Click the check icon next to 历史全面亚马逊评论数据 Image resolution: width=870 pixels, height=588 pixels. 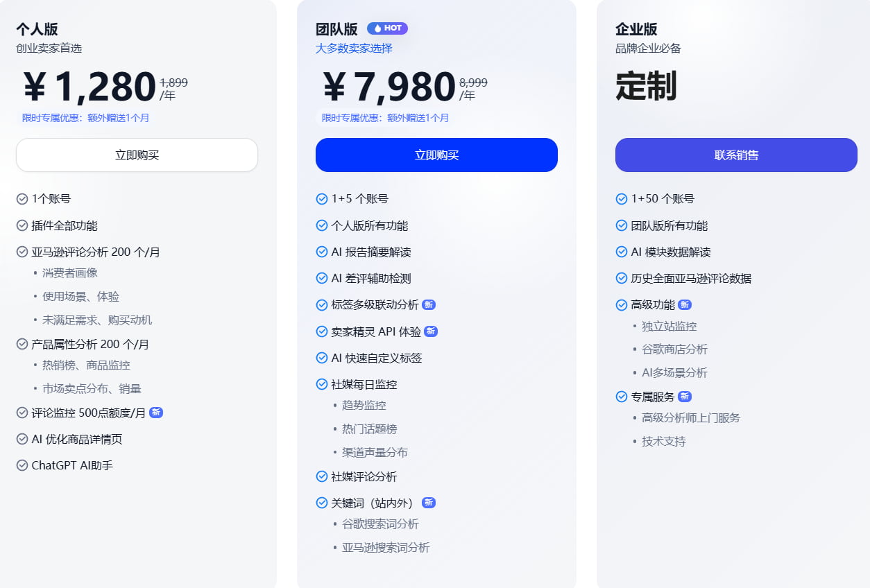622,278
